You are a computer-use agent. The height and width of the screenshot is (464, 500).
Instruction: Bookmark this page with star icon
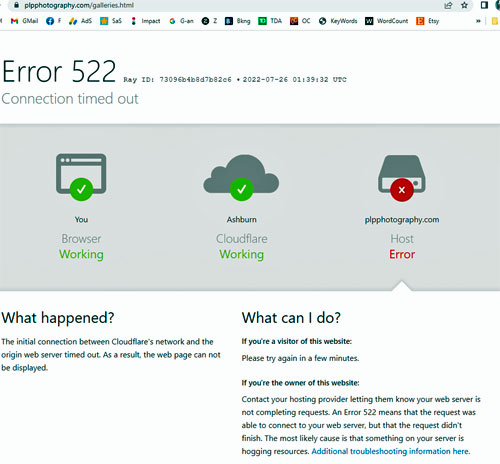464,5
